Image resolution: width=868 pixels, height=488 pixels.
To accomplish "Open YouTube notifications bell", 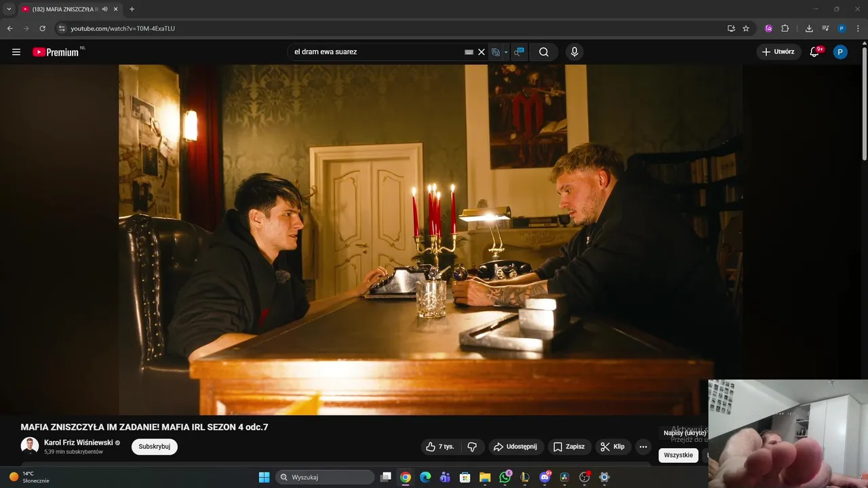I will point(815,52).
